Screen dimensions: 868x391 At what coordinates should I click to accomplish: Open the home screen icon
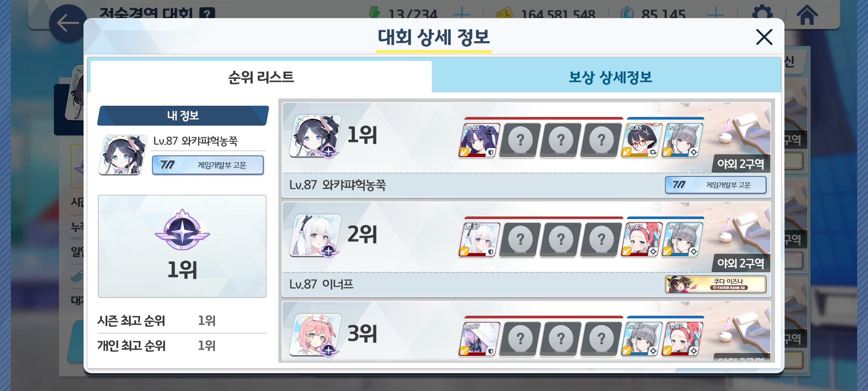click(x=807, y=14)
